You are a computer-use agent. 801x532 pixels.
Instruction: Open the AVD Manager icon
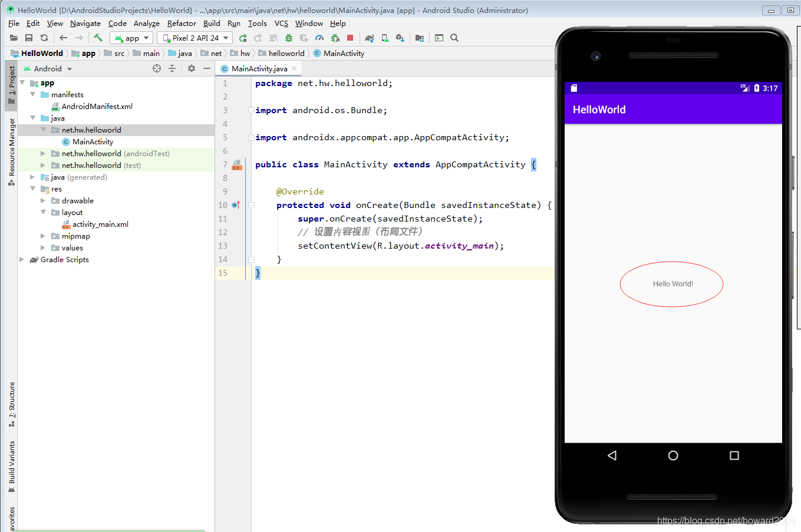[385, 38]
